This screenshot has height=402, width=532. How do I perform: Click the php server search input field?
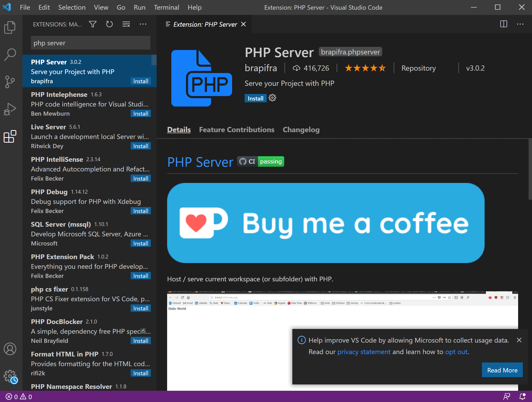90,43
